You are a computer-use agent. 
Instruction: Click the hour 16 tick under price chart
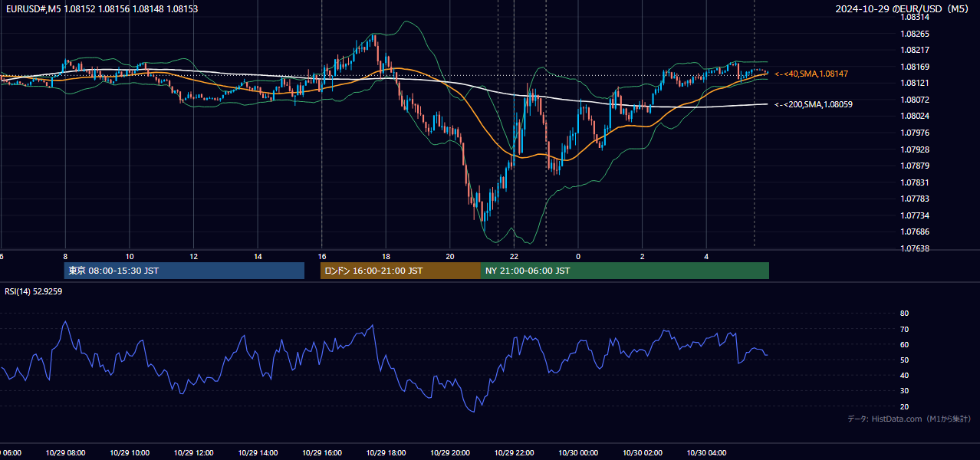click(322, 257)
